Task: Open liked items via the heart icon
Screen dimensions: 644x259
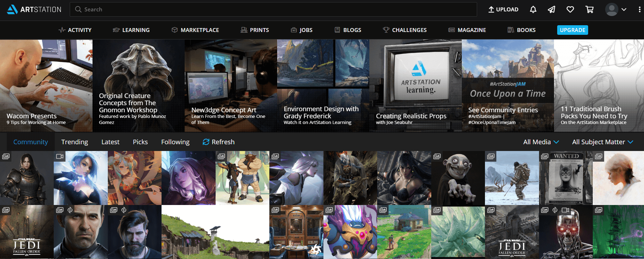Action: (570, 10)
